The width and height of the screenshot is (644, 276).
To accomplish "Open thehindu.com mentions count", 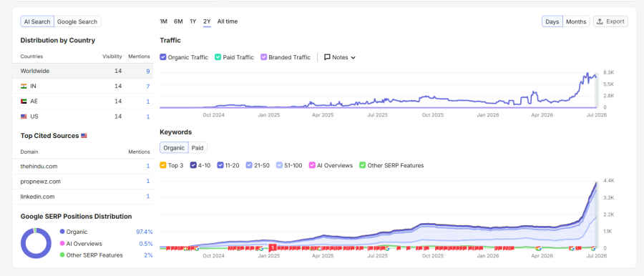I will point(148,167).
